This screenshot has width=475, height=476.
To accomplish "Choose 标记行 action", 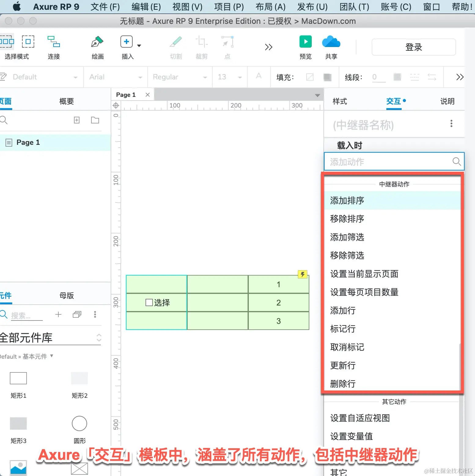I will point(392,329).
